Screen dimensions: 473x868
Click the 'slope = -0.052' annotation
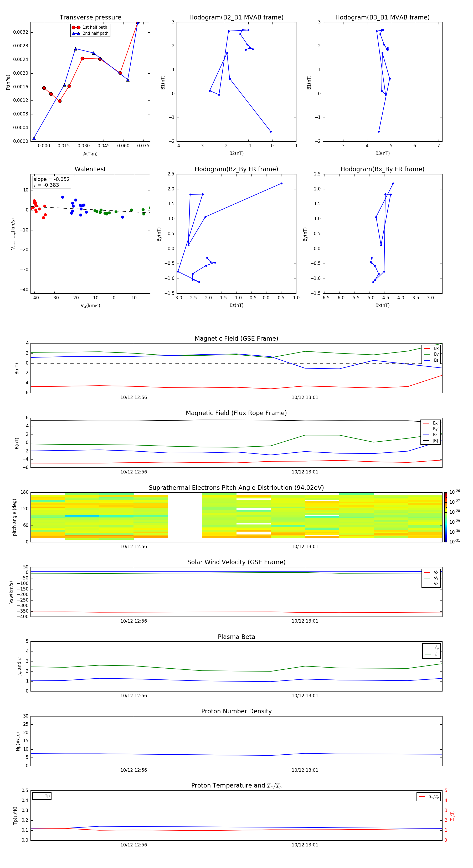[x=52, y=179]
